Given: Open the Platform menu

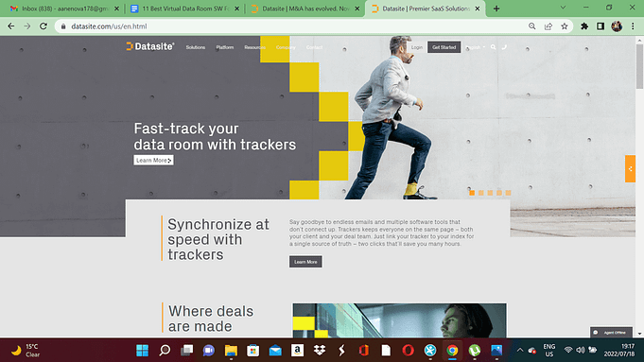Looking at the screenshot, I should point(225,47).
